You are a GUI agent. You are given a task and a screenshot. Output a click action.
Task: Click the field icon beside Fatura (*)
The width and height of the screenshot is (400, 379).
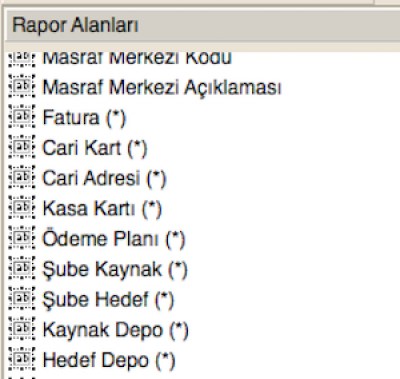click(22, 116)
